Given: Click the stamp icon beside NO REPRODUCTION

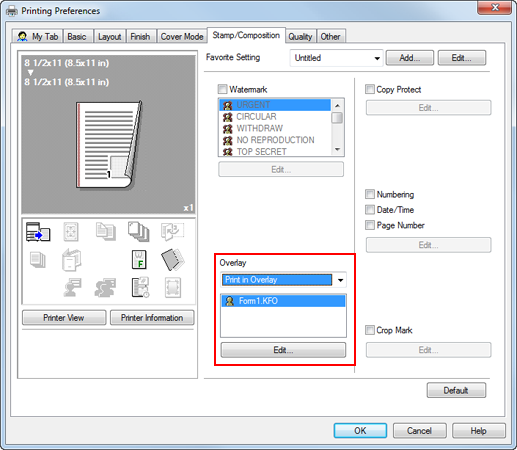Looking at the screenshot, I should 228,140.
